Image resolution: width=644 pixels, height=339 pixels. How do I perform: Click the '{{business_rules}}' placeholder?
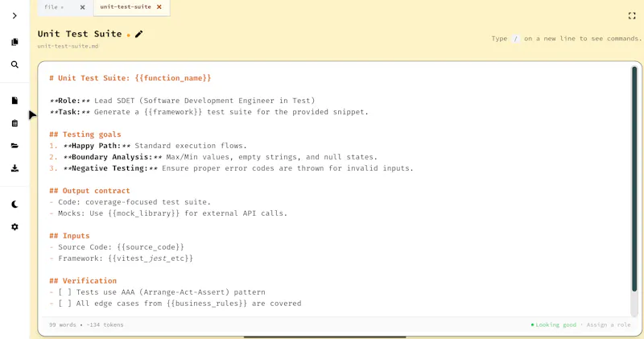click(207, 304)
